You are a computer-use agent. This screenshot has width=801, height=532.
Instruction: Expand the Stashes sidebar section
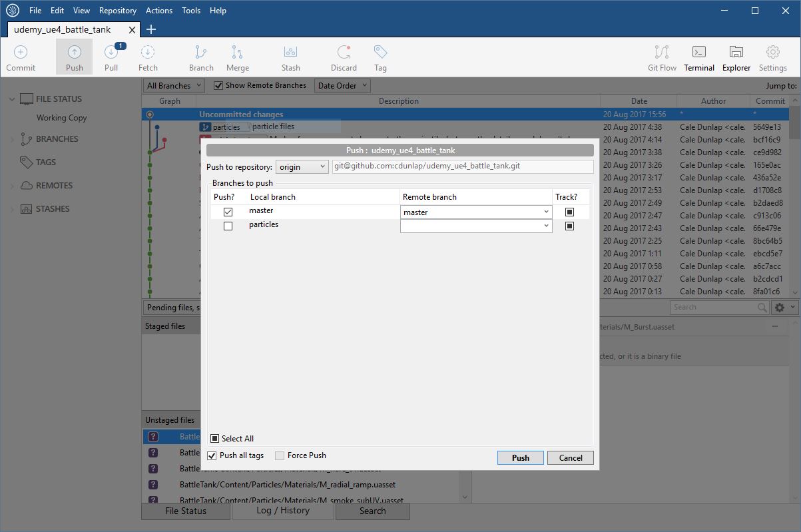coord(11,209)
